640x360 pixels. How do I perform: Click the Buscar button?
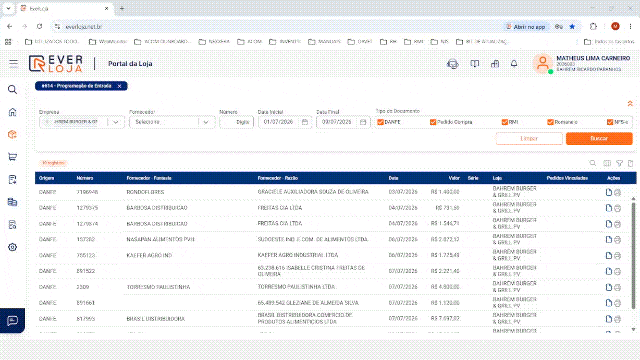[x=599, y=138]
